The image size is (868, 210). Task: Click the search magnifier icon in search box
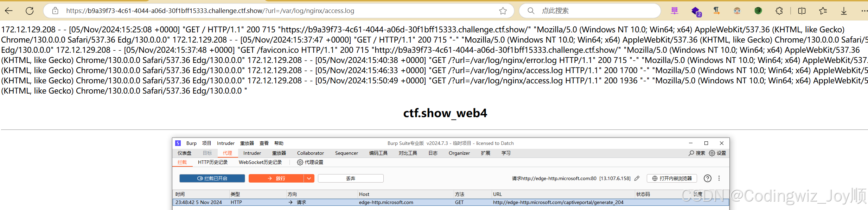coord(531,11)
